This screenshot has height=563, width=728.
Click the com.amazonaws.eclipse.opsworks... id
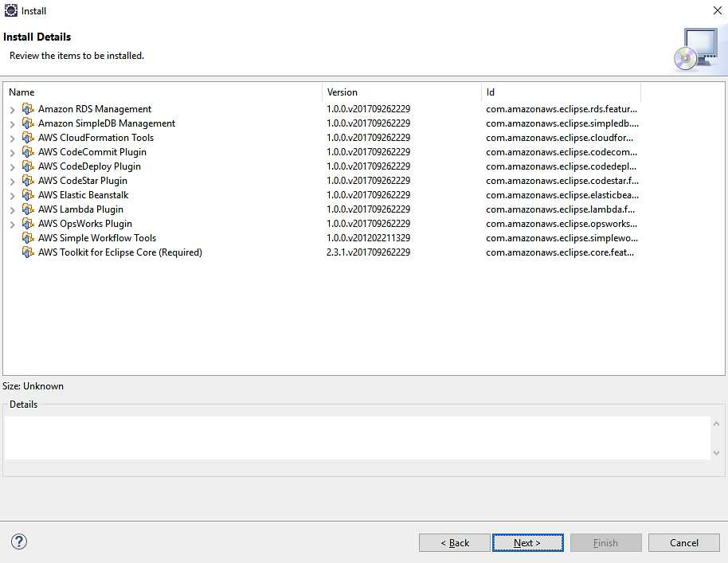[x=562, y=224]
